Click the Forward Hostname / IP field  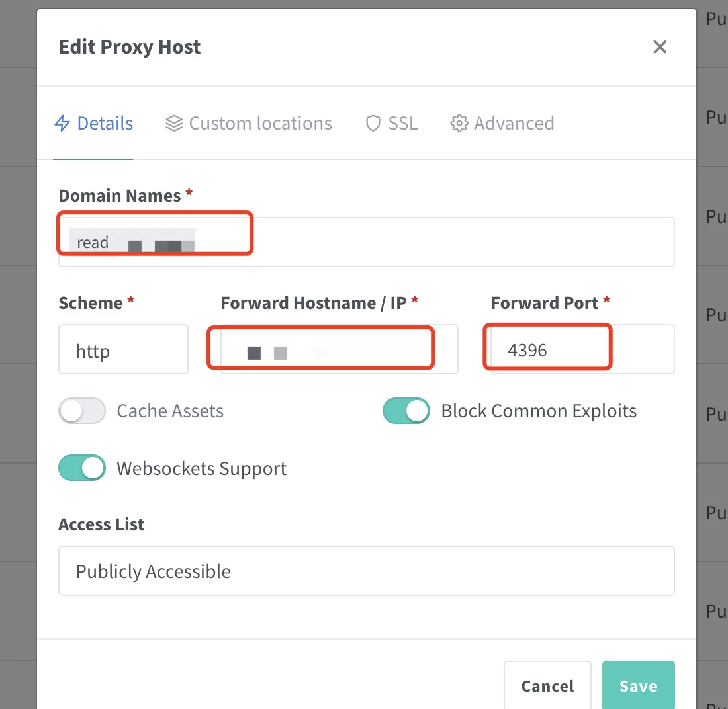coord(339,349)
